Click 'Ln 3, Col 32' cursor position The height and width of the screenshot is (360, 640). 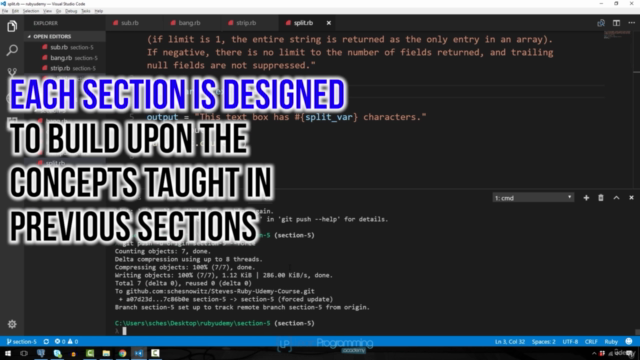coord(510,342)
